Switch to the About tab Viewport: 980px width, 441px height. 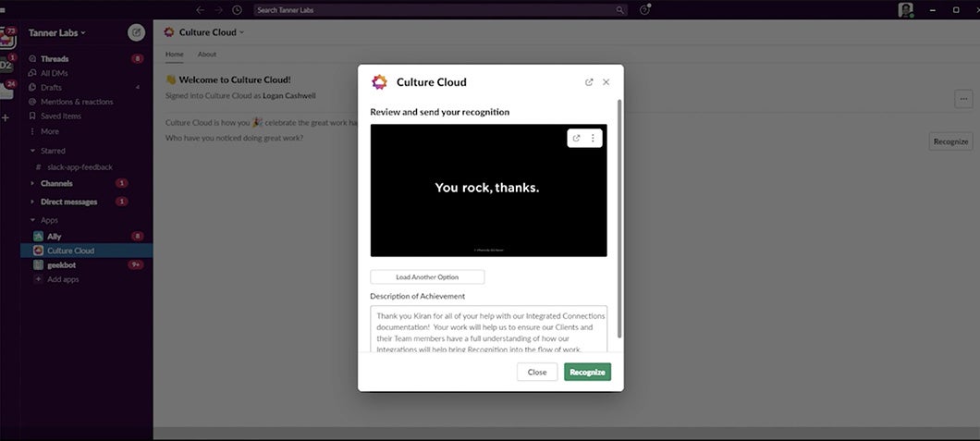pyautogui.click(x=207, y=55)
